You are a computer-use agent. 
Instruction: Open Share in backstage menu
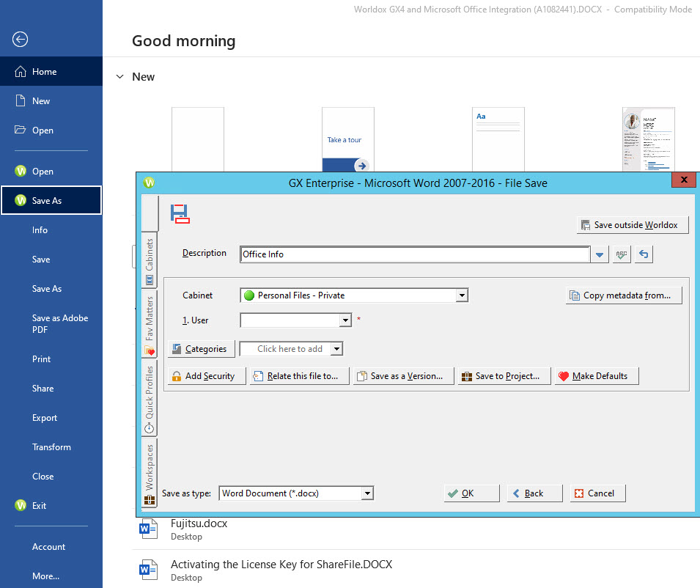tap(51, 389)
